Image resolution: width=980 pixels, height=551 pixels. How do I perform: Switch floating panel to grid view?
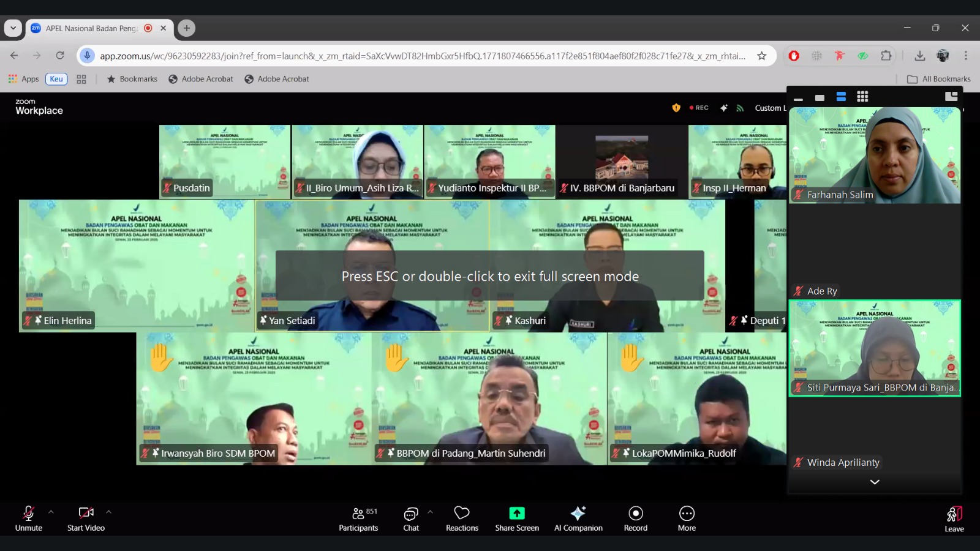point(862,97)
